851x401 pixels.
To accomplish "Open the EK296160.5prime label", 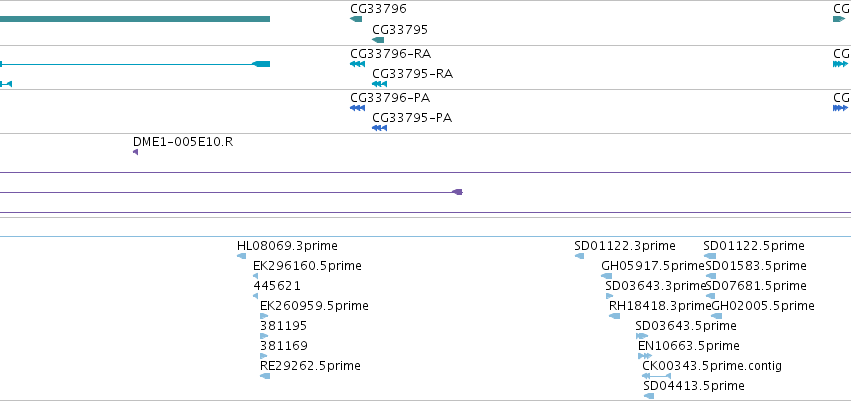I will 307,266.
